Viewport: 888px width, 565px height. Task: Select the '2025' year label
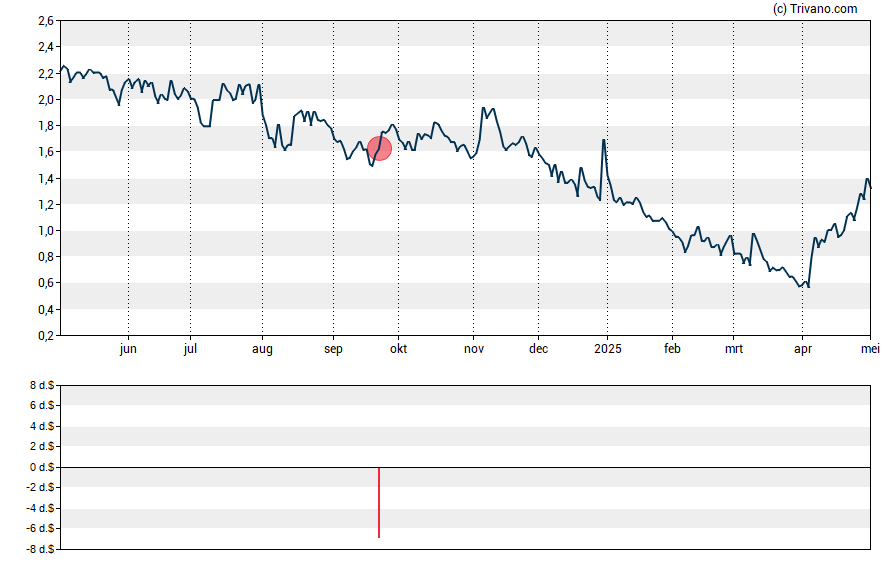(x=608, y=349)
